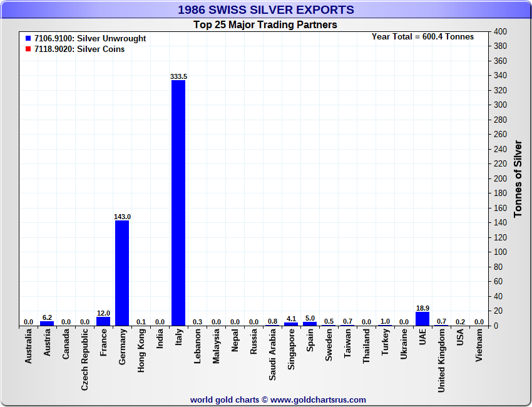The height and width of the screenshot is (407, 532).
Task: Click the 4.1 value above Singapore
Action: 291,319
